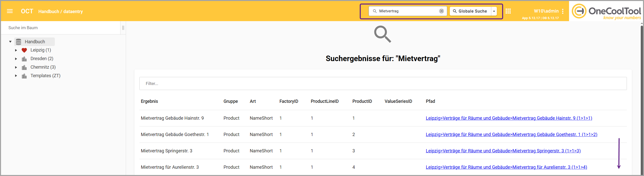This screenshot has width=644, height=176.
Task: Open the apps grid icon
Action: click(x=508, y=11)
